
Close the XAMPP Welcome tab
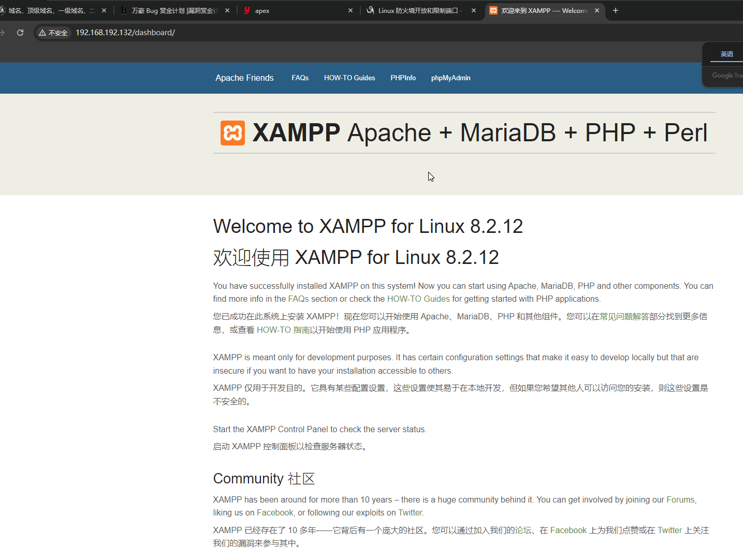(597, 10)
